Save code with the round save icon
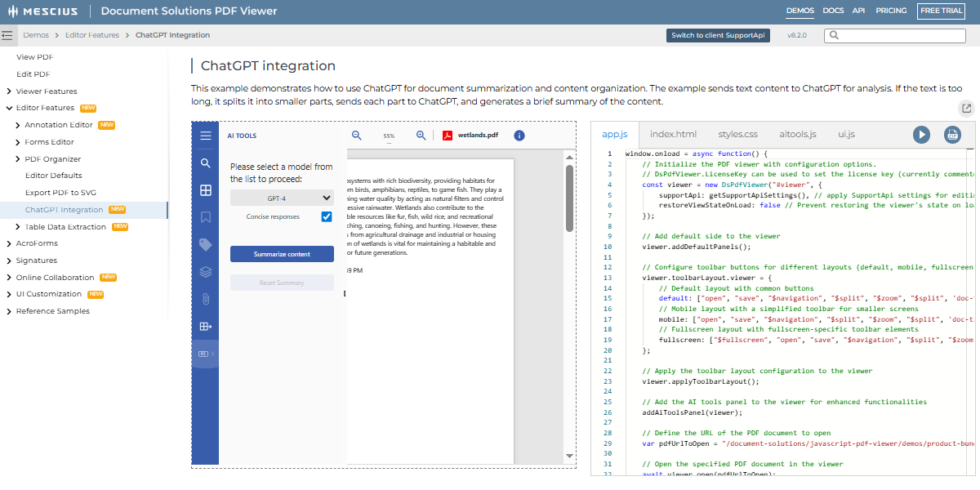 952,135
